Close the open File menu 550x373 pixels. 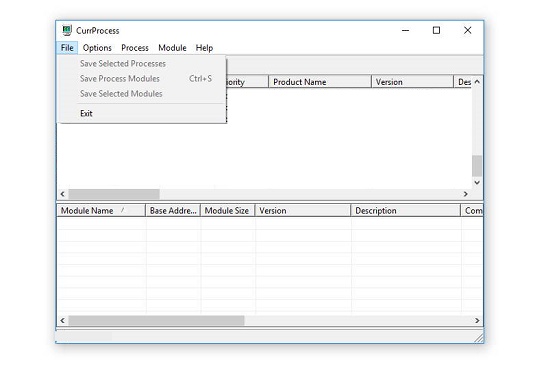[67, 48]
